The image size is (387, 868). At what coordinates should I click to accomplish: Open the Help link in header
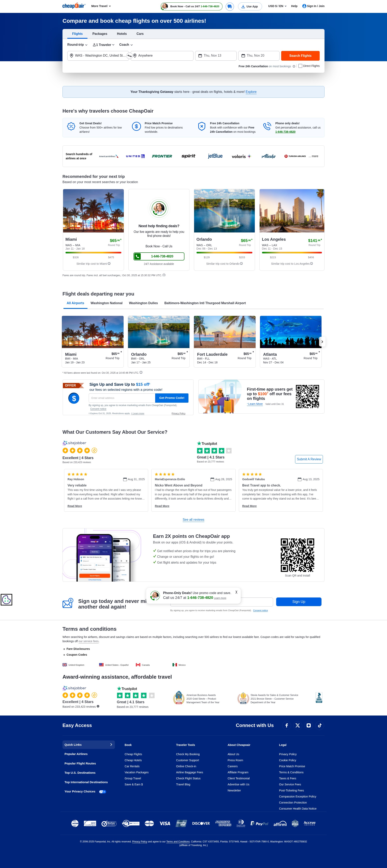(294, 6)
